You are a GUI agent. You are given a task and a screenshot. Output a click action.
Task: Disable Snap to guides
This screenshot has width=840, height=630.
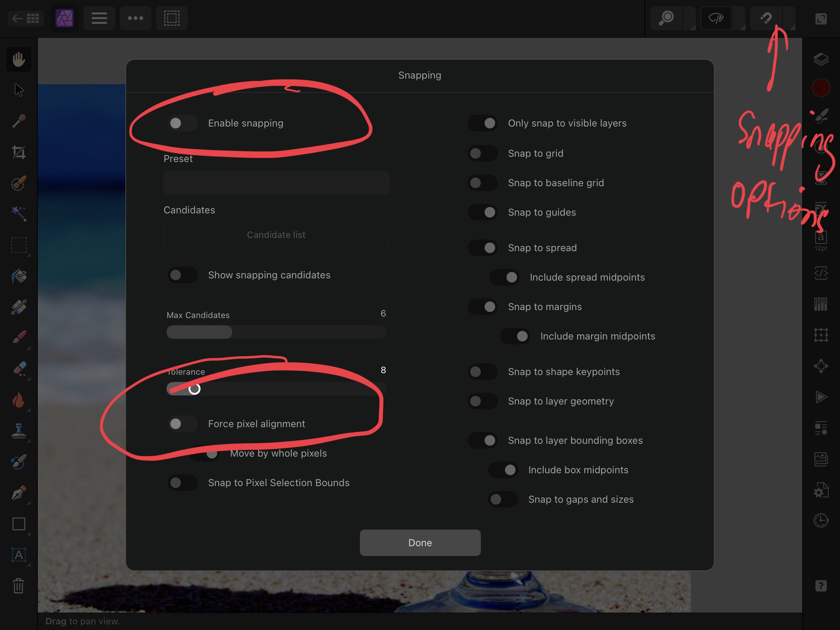point(482,212)
